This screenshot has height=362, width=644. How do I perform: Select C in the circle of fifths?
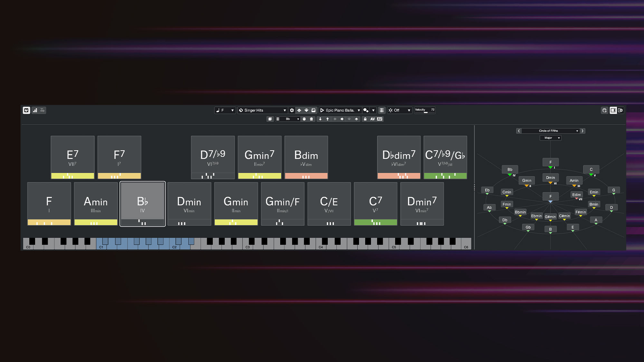coord(591,170)
